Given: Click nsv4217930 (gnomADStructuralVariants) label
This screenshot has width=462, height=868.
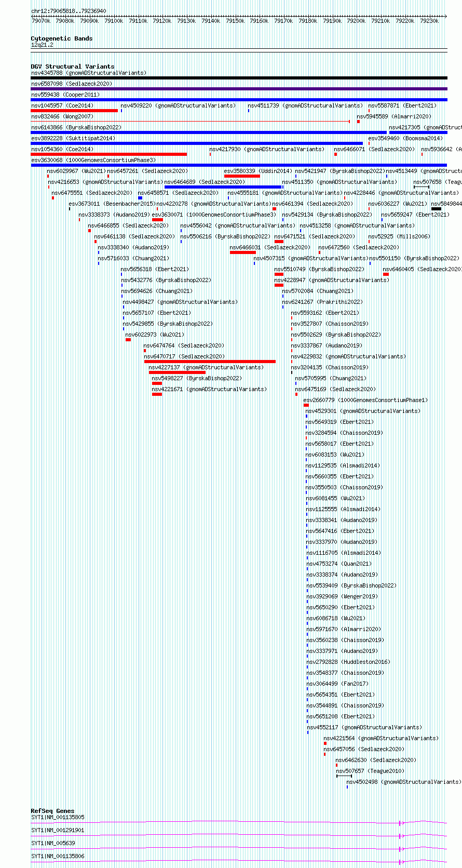Looking at the screenshot, I should coord(267,150).
